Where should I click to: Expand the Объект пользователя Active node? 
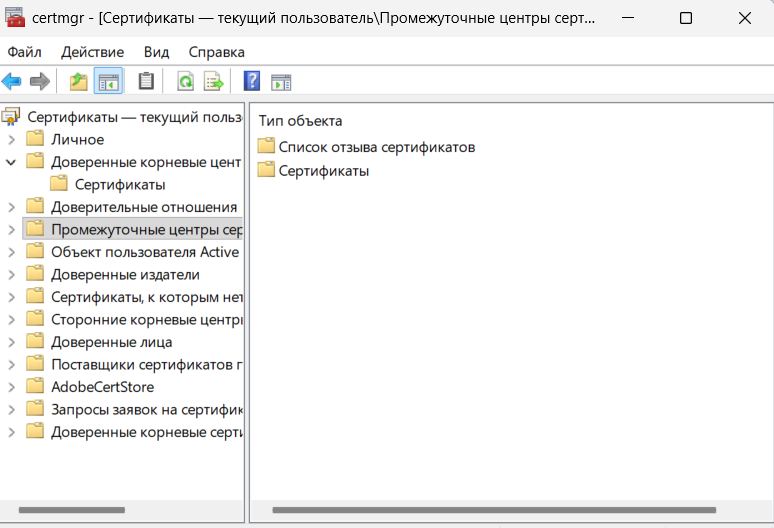click(x=12, y=252)
